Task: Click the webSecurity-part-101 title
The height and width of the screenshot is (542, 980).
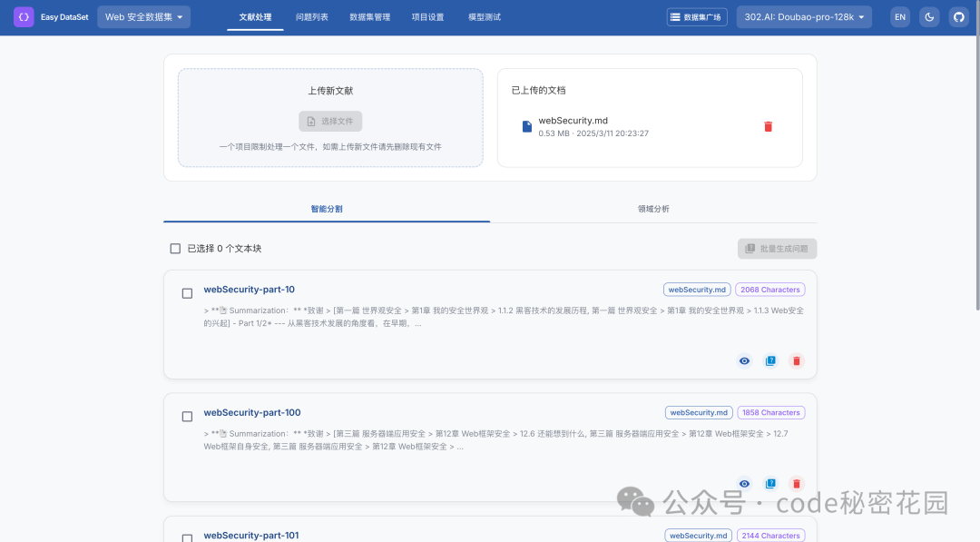Action: (251, 536)
